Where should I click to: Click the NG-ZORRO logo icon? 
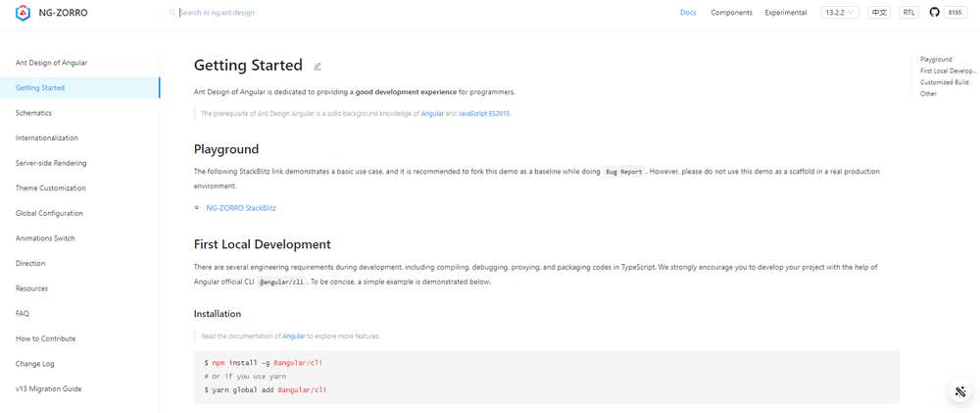pos(24,13)
